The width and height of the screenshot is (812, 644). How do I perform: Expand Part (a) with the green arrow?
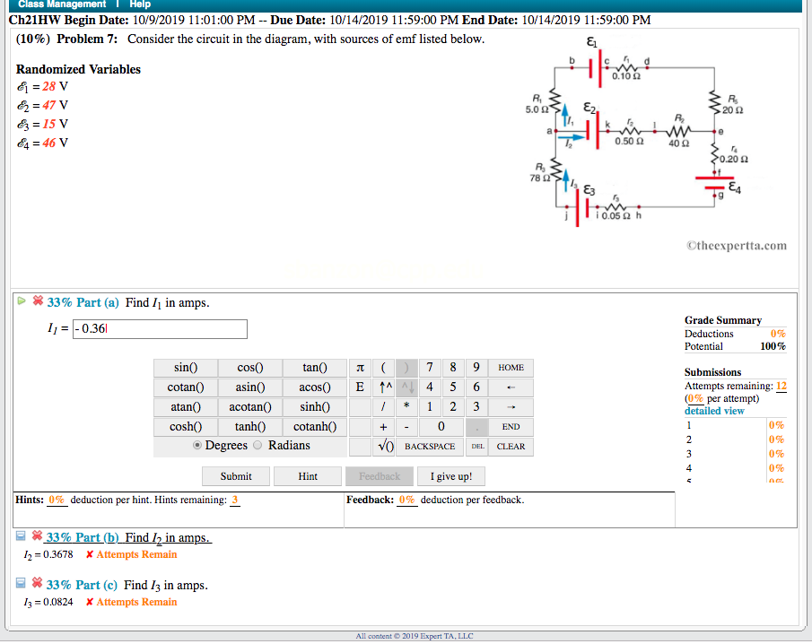click(x=22, y=301)
